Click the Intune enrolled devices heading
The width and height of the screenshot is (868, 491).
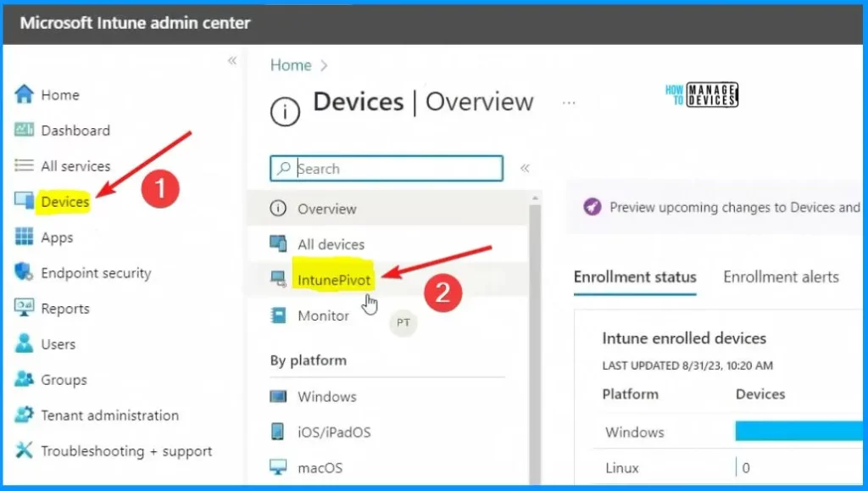(684, 338)
